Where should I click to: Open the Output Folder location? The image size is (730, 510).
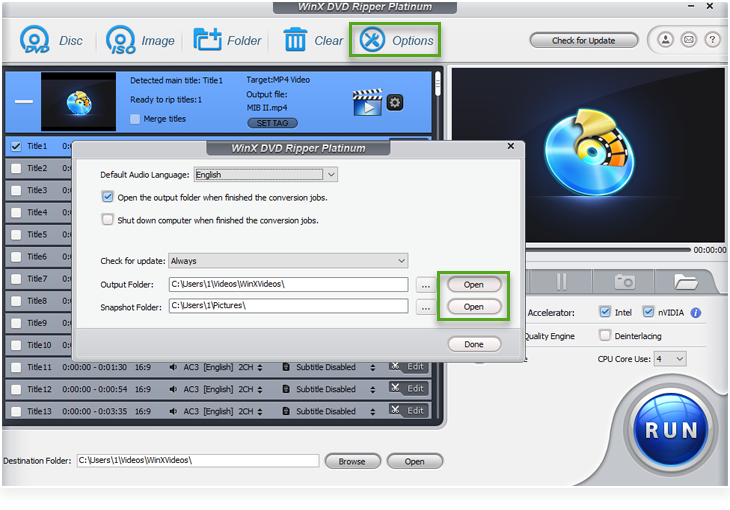click(x=474, y=284)
